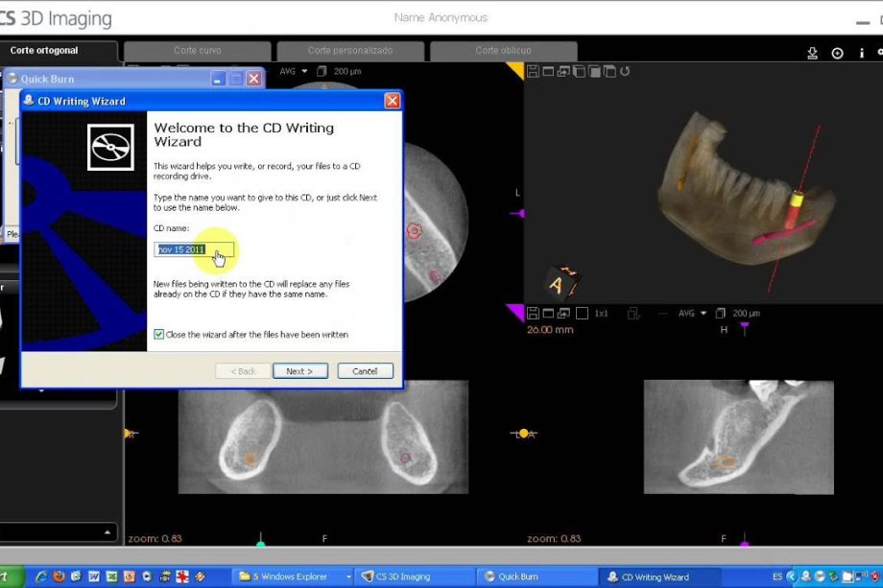Select the shaded cube icon in 3D toolbar
Screen dimensions: 883x588
coord(594,71)
